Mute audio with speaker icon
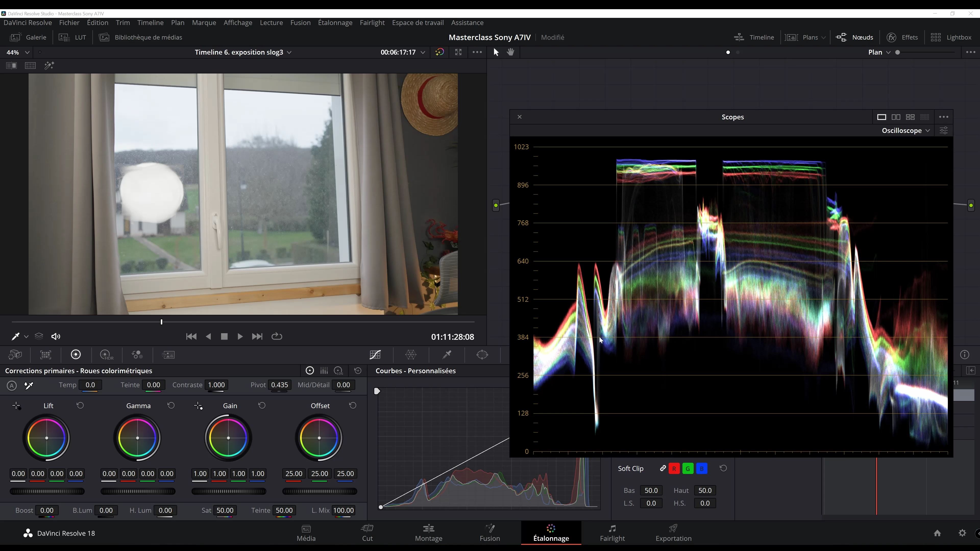This screenshot has height=551, width=980. coord(56,336)
